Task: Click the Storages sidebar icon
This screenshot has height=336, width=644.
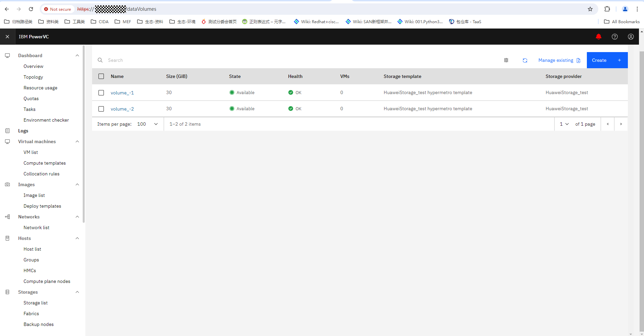Action: [7, 292]
